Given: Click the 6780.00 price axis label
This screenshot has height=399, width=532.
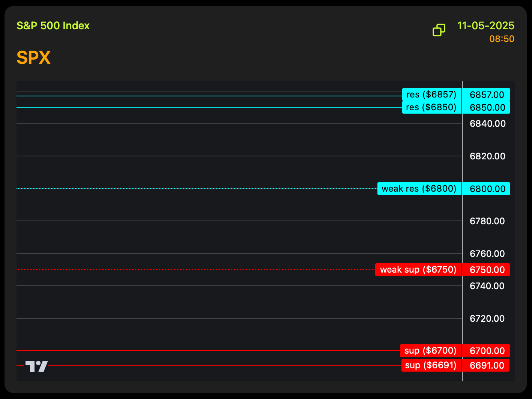Looking at the screenshot, I should (487, 221).
